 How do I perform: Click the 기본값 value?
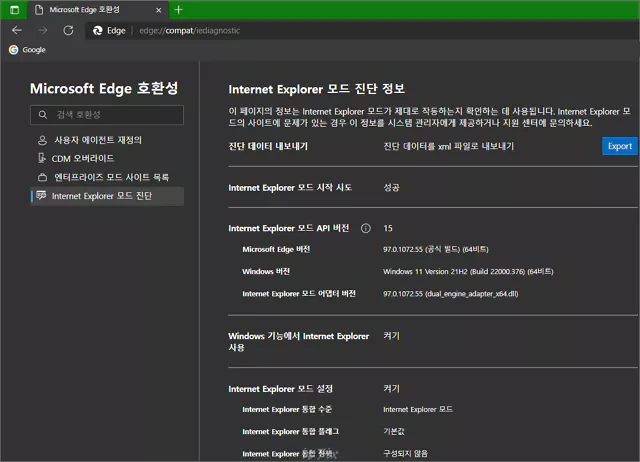pos(393,431)
